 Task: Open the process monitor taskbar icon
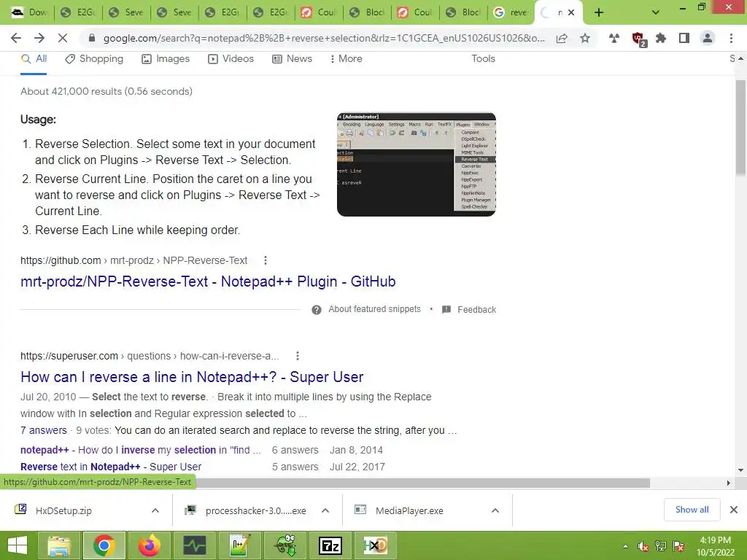(x=195, y=545)
